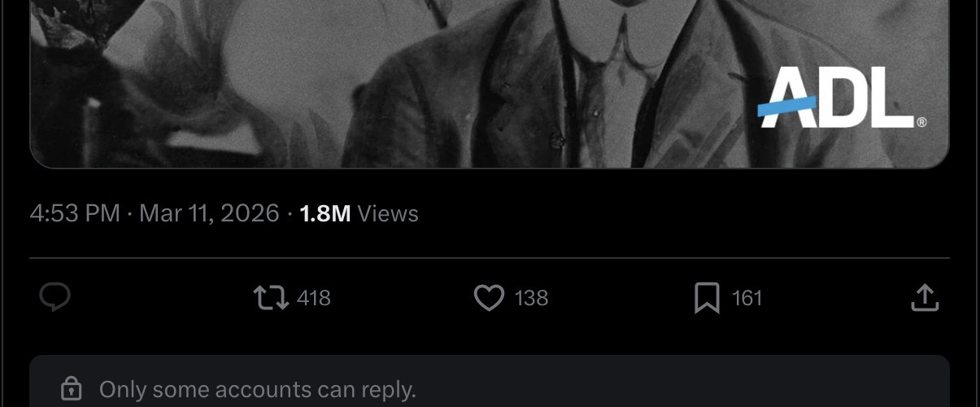Click the blue stripe of the ADL logo
980x407 pixels.
tap(786, 105)
